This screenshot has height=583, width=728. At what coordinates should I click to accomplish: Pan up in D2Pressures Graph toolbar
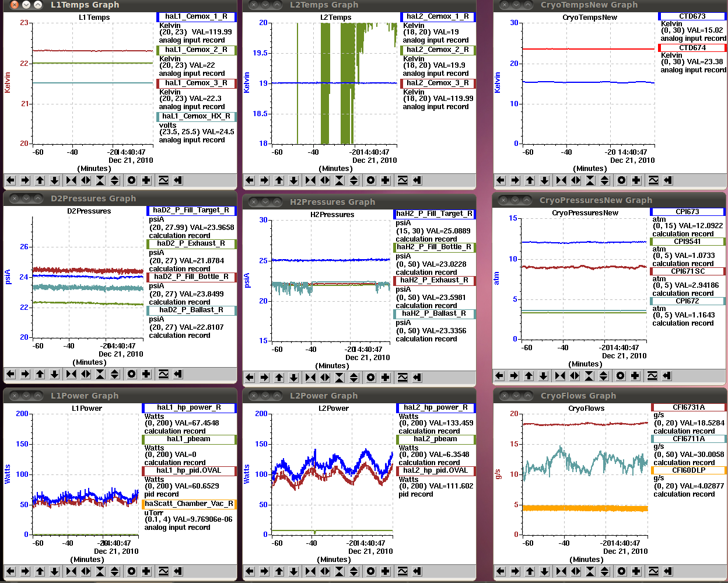point(40,374)
